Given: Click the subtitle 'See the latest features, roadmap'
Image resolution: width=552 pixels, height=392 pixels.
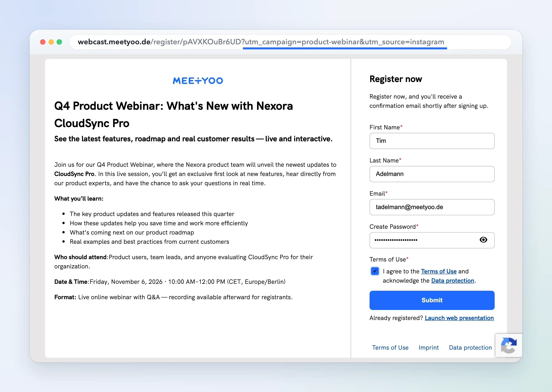Looking at the screenshot, I should pos(193,139).
